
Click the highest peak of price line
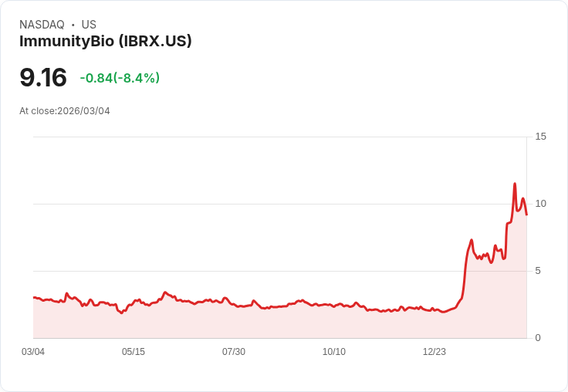point(515,184)
